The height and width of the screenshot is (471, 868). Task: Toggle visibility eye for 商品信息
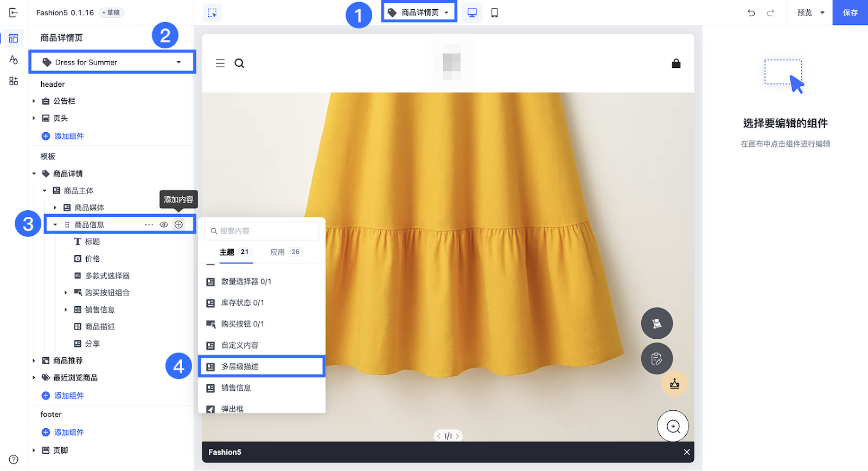coord(163,224)
